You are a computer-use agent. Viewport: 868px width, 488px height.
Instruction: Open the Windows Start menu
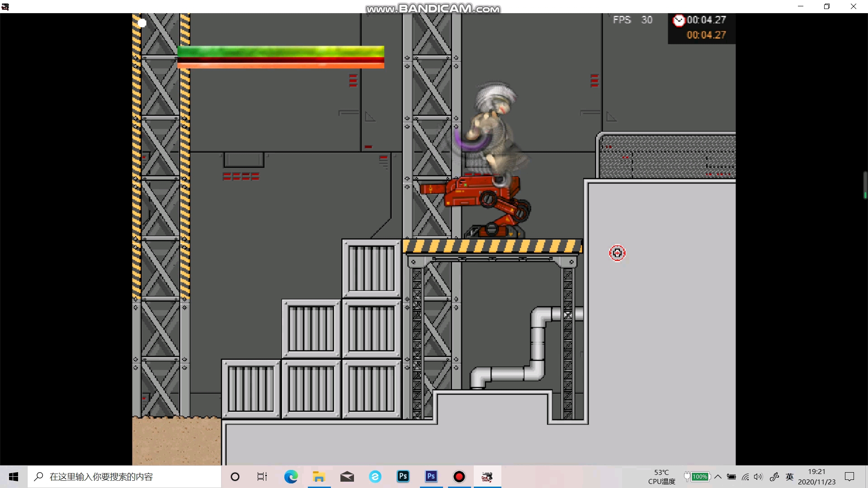[x=14, y=477]
